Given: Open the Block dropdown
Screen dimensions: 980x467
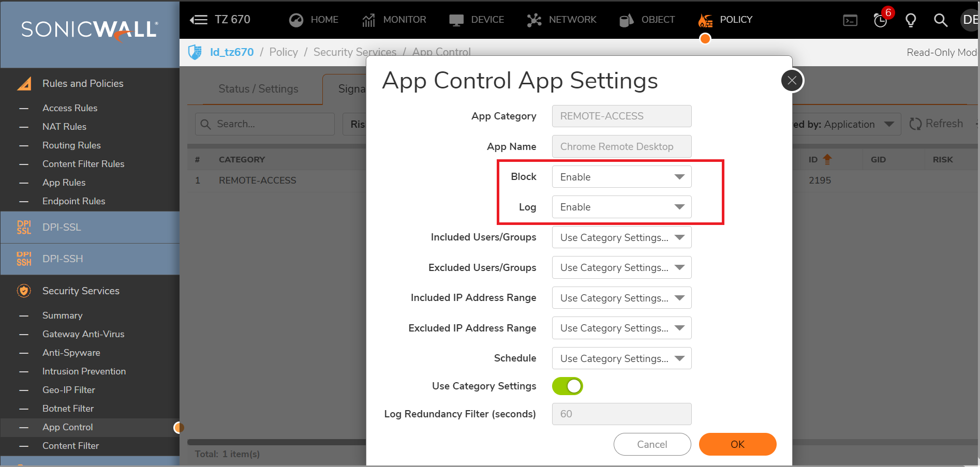Looking at the screenshot, I should tap(621, 177).
